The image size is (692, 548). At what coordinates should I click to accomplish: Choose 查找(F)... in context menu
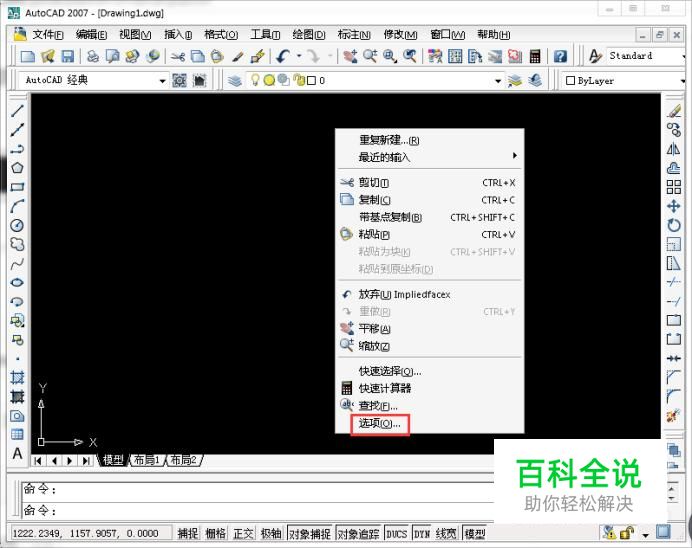(430, 405)
